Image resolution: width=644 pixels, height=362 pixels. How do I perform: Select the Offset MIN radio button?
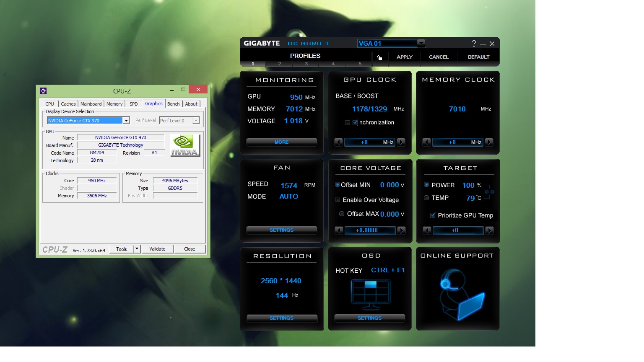pos(338,185)
